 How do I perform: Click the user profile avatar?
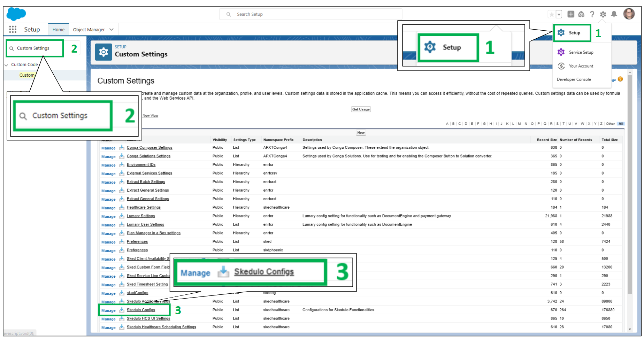(x=629, y=14)
